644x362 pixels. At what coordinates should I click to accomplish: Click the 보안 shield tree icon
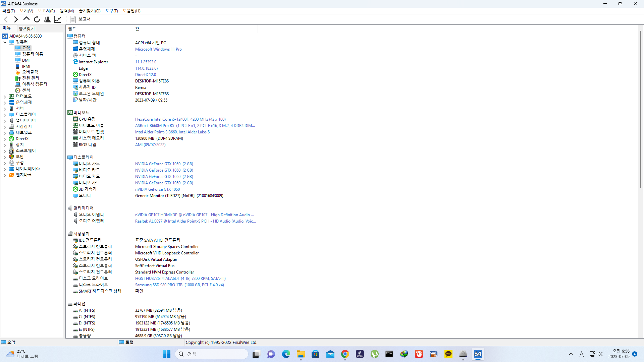(x=11, y=157)
